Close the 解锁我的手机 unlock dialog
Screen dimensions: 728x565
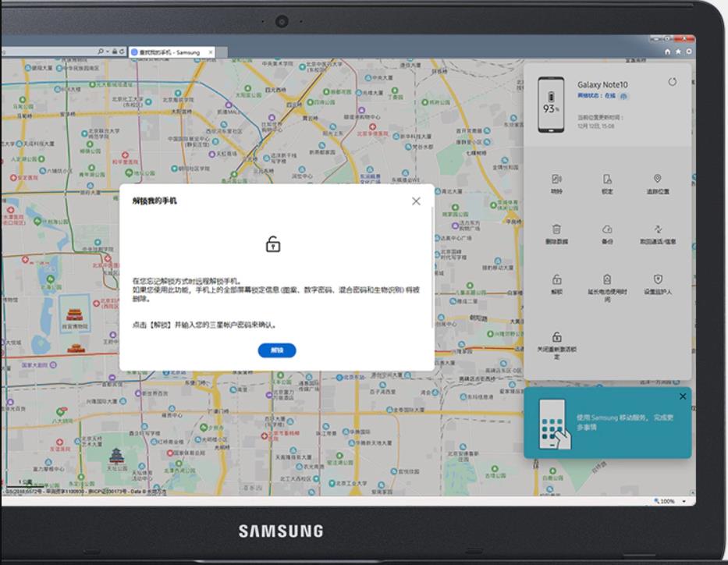[x=416, y=201]
